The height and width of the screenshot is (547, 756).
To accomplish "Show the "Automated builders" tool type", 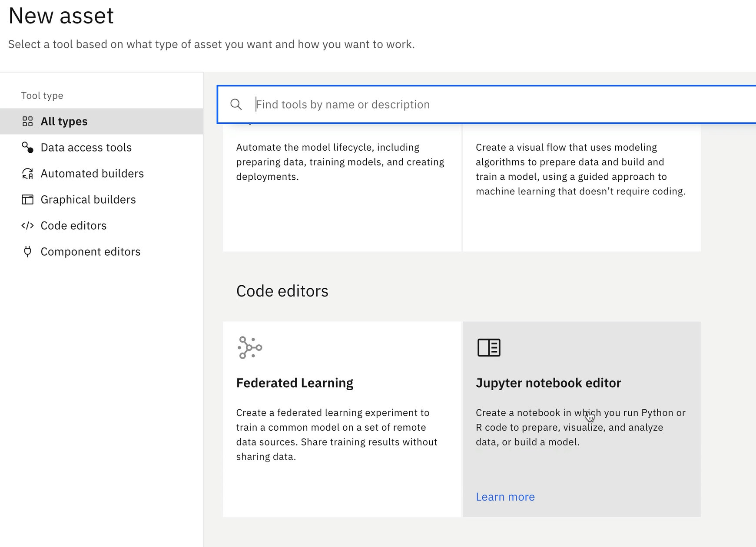I will click(x=92, y=174).
